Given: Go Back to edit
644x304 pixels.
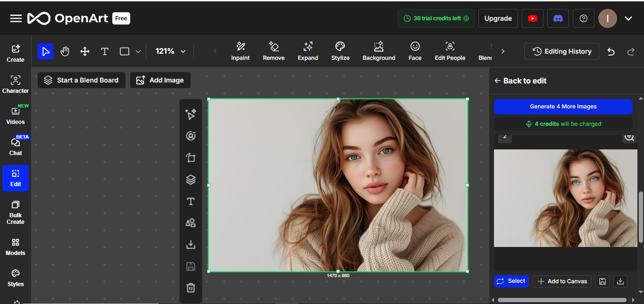Looking at the screenshot, I should pos(520,81).
